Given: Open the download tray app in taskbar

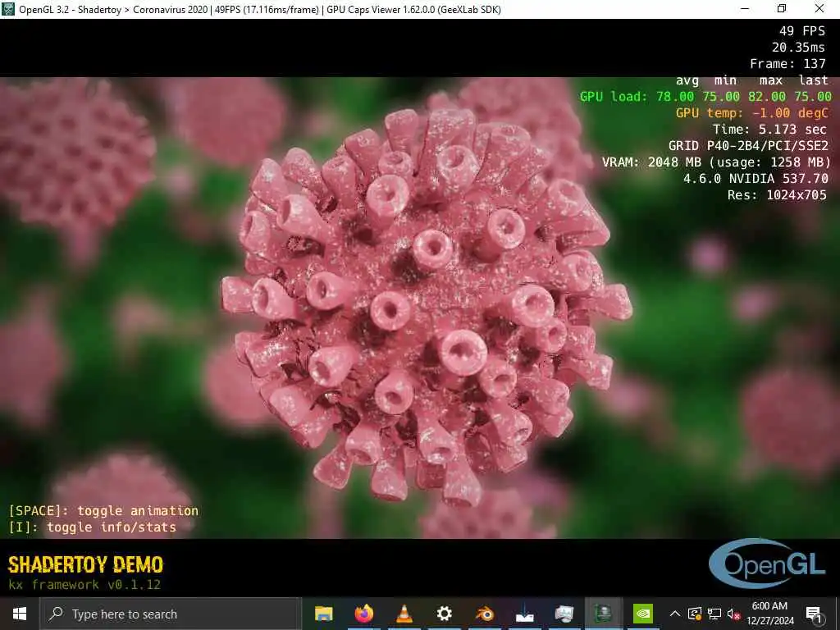Looking at the screenshot, I should tap(524, 614).
